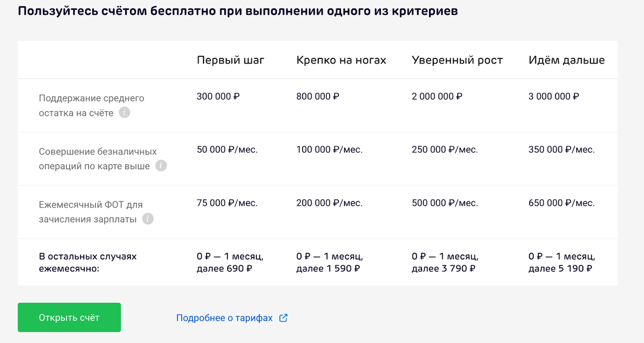This screenshot has width=644, height=343.
Task: Click the external link icon after 'Подробнее о тарифах'
Action: pos(283,317)
